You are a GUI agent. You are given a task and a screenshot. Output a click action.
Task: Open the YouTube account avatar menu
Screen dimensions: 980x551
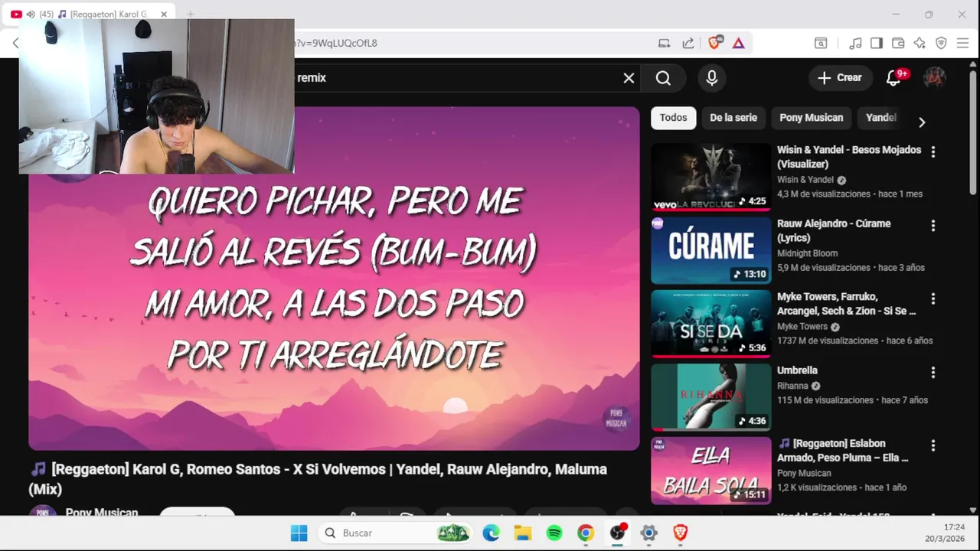tap(934, 77)
